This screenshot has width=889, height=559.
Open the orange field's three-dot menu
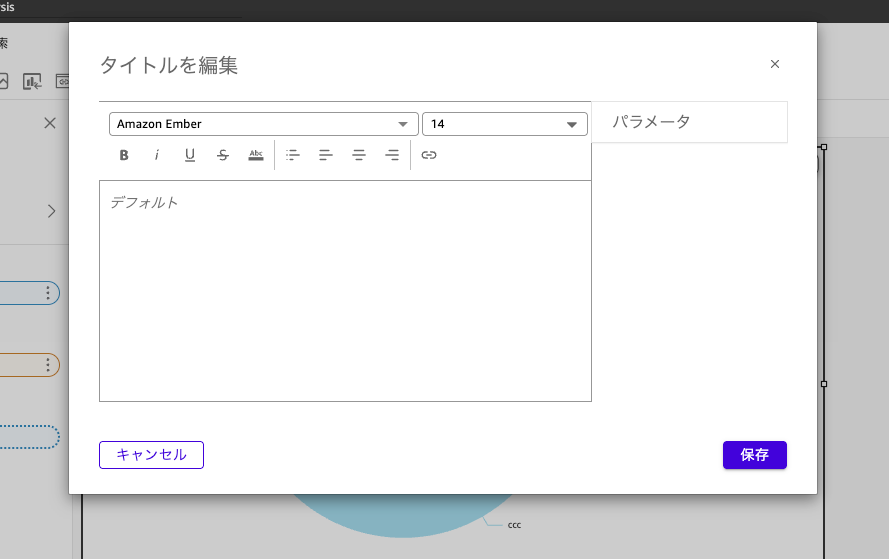(x=48, y=365)
